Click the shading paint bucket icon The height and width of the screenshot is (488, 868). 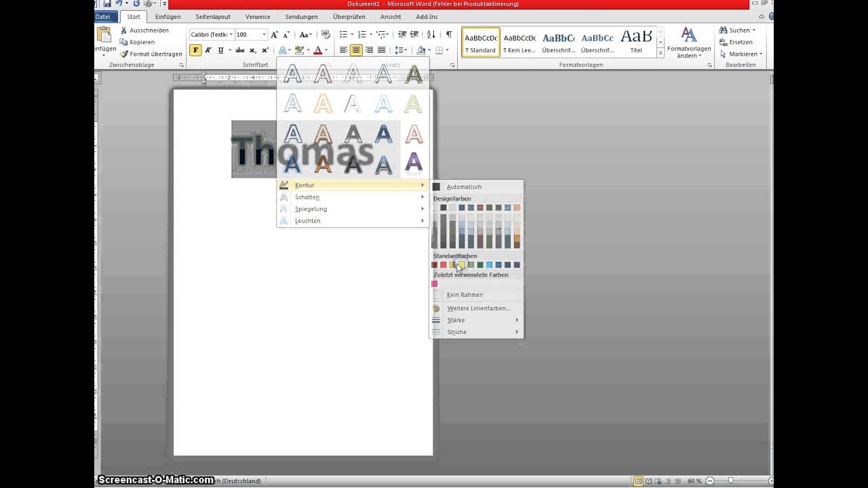(x=421, y=50)
